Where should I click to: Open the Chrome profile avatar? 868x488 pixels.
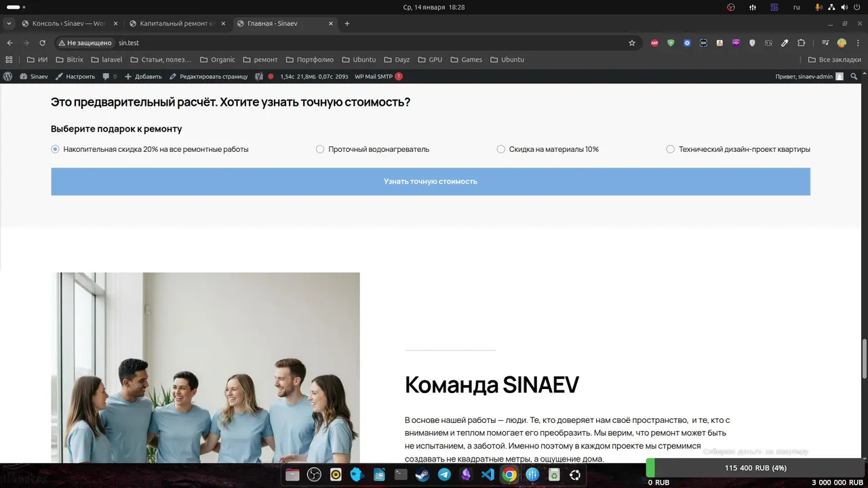click(842, 43)
